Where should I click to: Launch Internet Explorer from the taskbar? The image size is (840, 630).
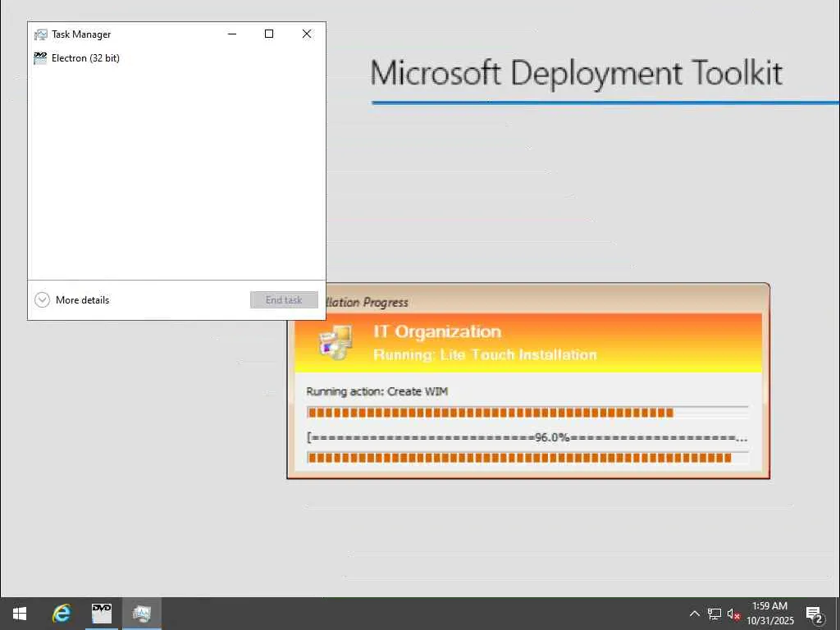[x=61, y=614]
